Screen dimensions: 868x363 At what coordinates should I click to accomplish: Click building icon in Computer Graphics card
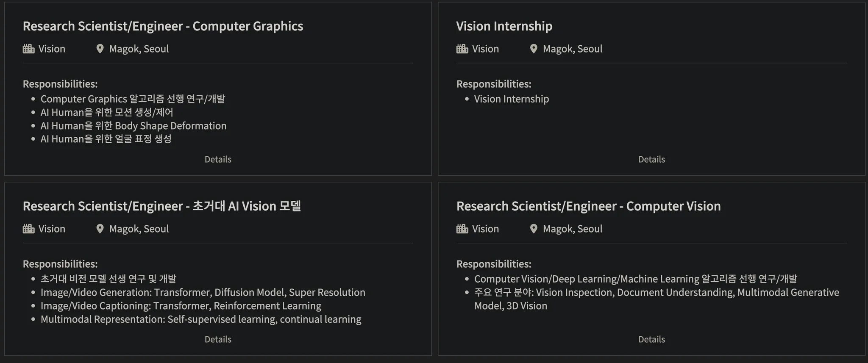(x=28, y=49)
